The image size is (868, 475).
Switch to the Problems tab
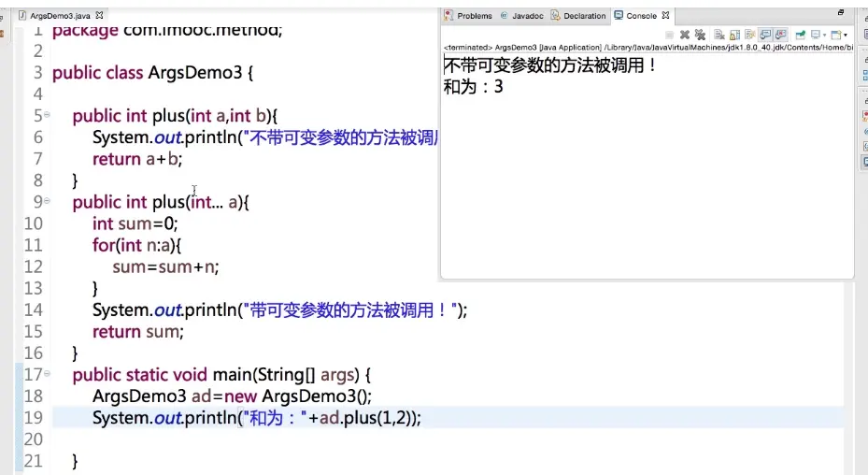pos(475,16)
